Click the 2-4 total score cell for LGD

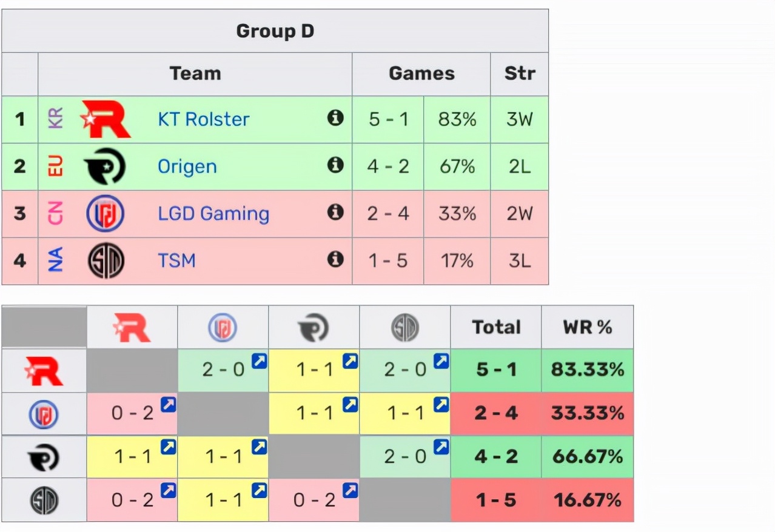(x=495, y=413)
